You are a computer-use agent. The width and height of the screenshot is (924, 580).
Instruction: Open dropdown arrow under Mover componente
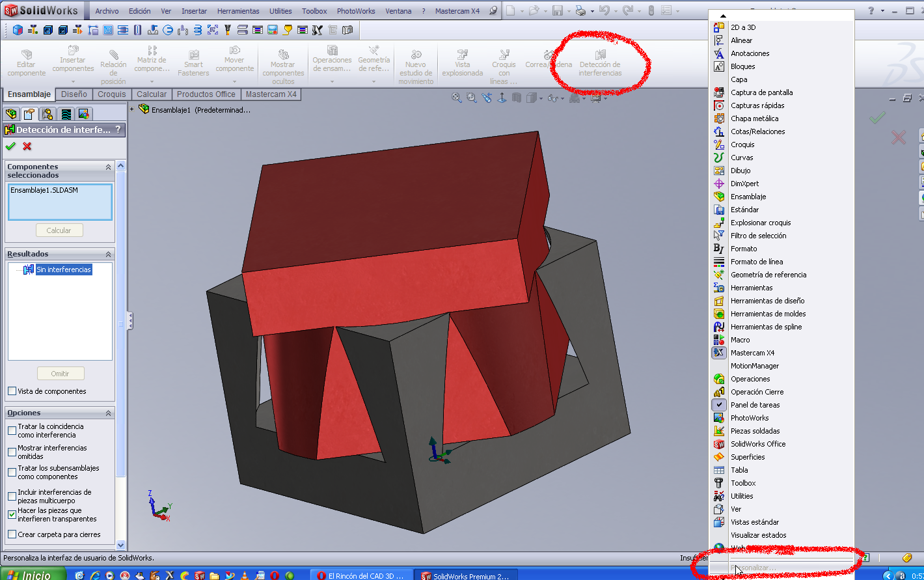pos(235,81)
